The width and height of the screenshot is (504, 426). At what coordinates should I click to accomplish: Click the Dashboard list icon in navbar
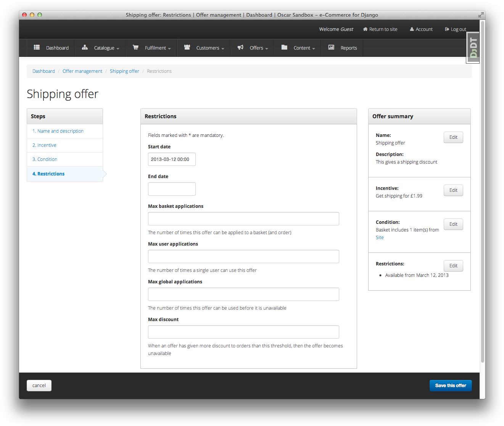(x=37, y=47)
